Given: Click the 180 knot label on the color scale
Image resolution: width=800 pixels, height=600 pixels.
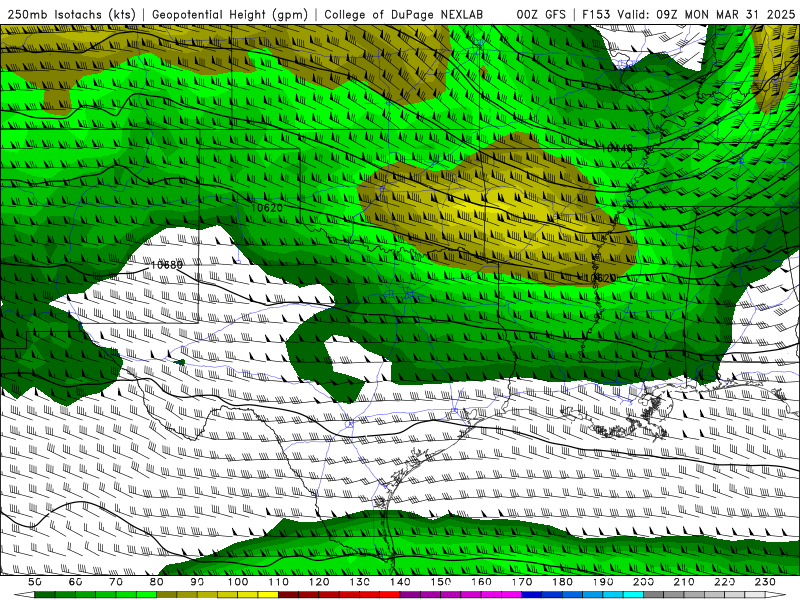Looking at the screenshot, I should 562,582.
